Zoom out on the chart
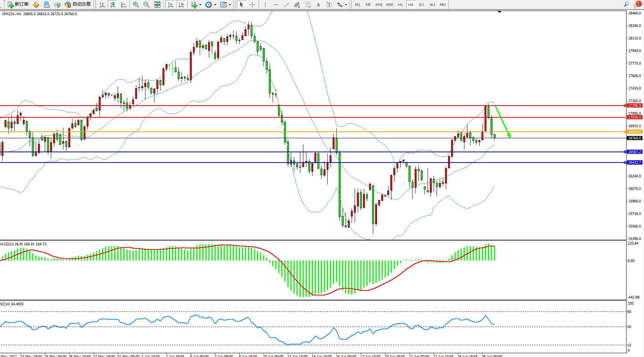Image resolution: width=644 pixels, height=357 pixels. click(146, 5)
